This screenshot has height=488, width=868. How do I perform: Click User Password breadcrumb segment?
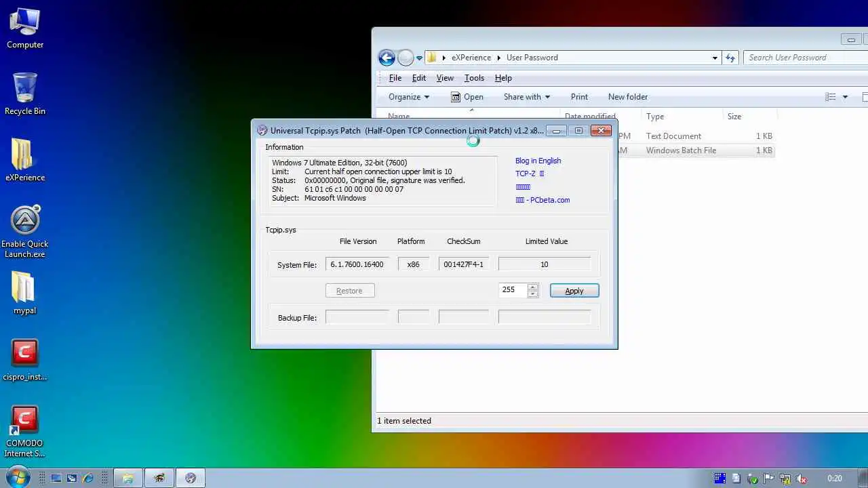(x=532, y=58)
